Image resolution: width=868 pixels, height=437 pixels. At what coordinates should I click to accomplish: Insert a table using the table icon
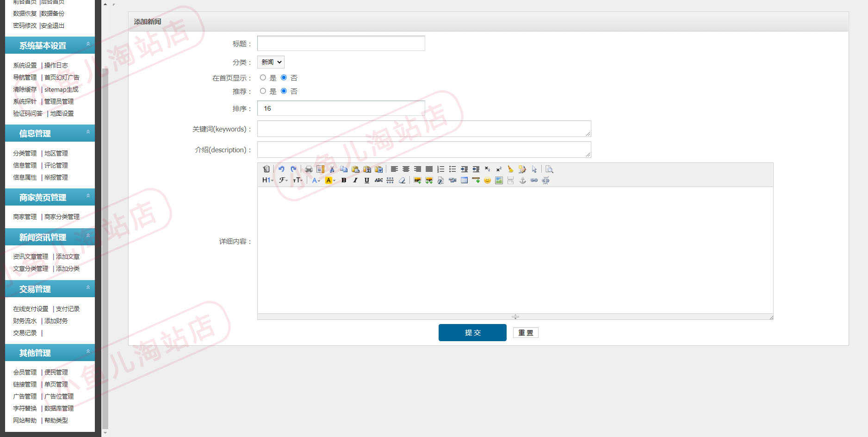click(x=464, y=180)
